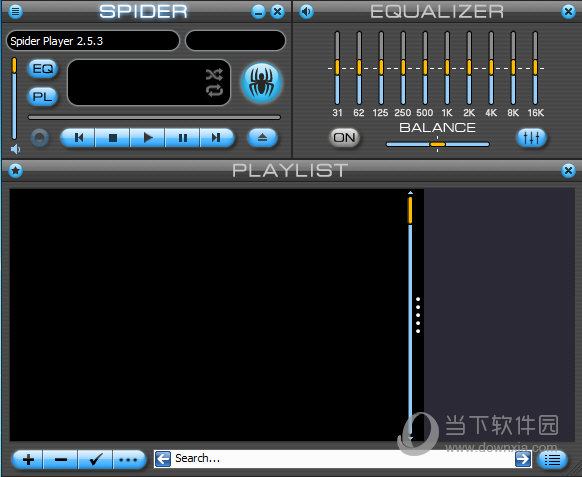The height and width of the screenshot is (477, 582).
Task: Click the Equalizer speaker icon
Action: (x=306, y=12)
